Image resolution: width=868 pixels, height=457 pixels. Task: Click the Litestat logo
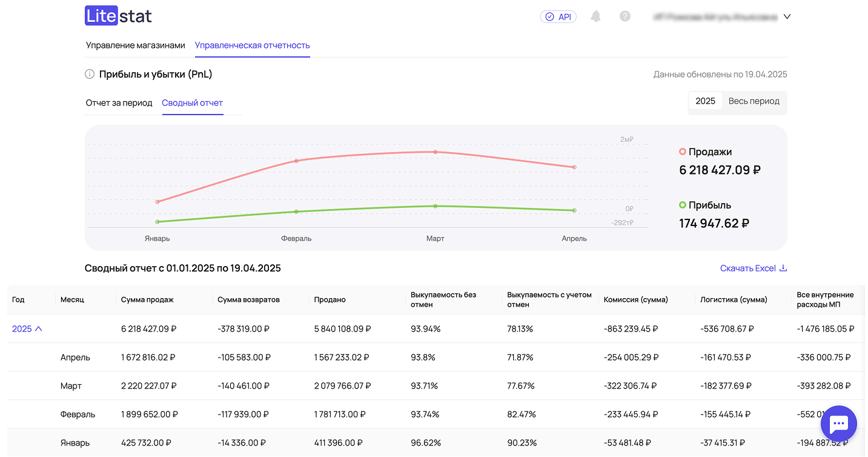click(118, 16)
